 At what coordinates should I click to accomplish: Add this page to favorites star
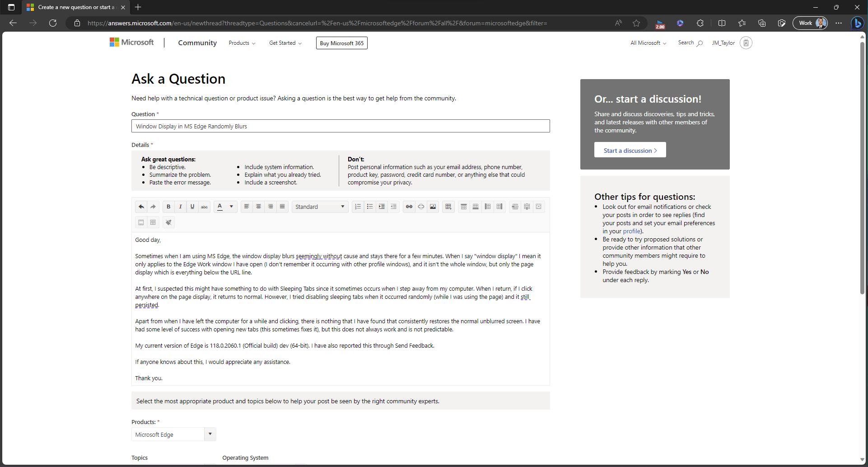point(636,23)
